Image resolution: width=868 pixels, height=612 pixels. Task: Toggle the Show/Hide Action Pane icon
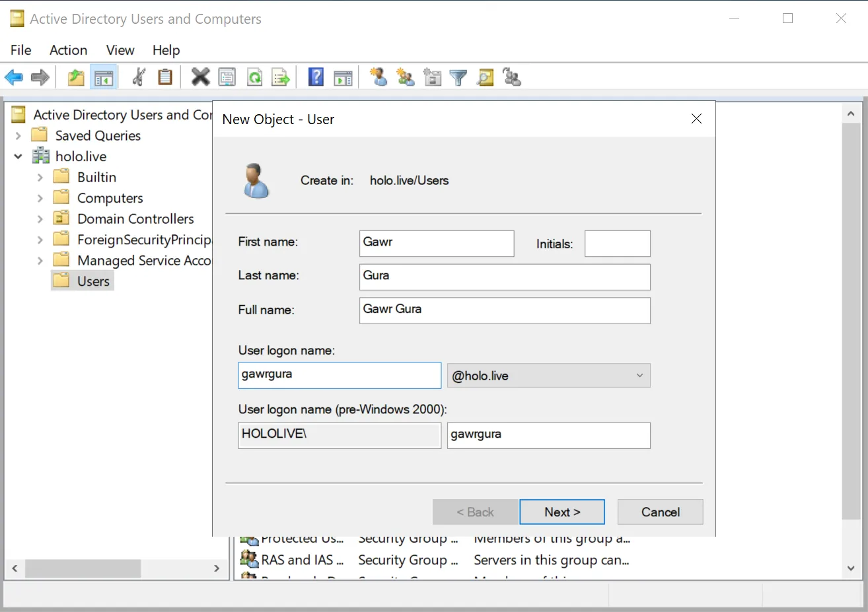pyautogui.click(x=343, y=77)
